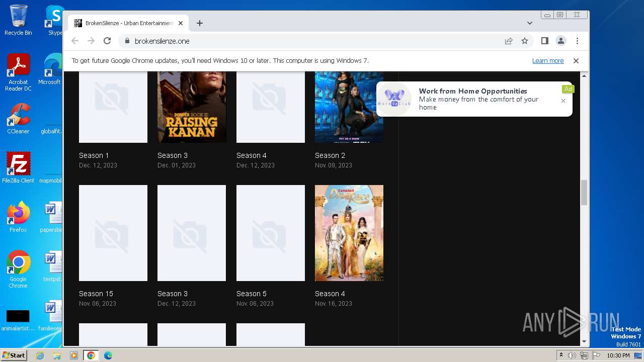Click Season 4 title dated Dec. 12, 2023
Viewport: 644px width, 362px height.
pyautogui.click(x=252, y=155)
